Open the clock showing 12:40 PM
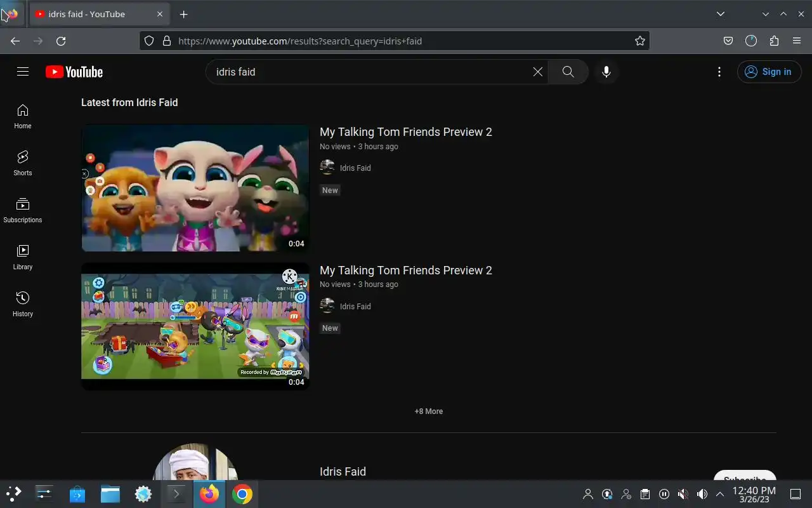Viewport: 812px width, 508px height. pyautogui.click(x=754, y=495)
